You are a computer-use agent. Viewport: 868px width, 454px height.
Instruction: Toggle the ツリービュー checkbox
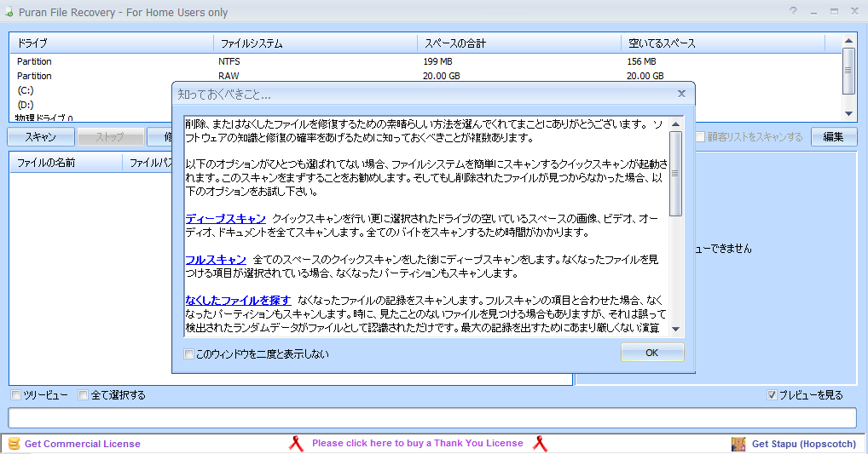(x=16, y=395)
